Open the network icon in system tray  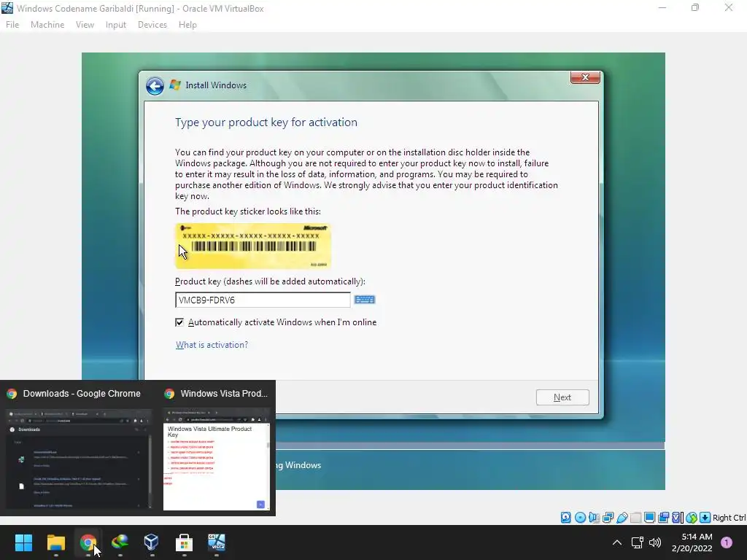tap(637, 542)
